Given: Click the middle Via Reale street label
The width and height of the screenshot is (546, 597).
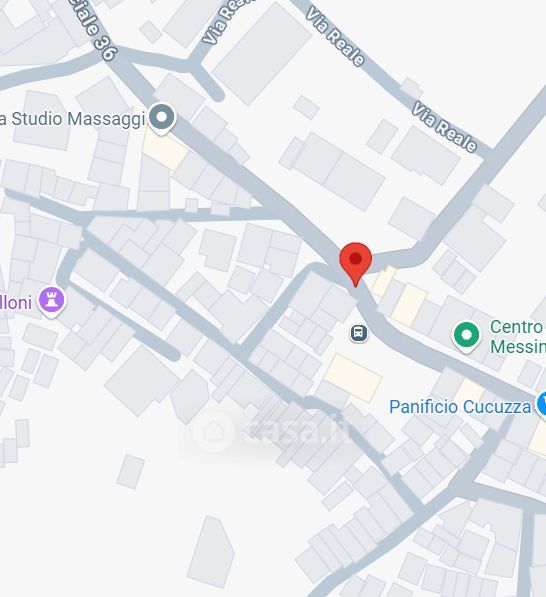Looking at the screenshot, I should click(335, 37).
